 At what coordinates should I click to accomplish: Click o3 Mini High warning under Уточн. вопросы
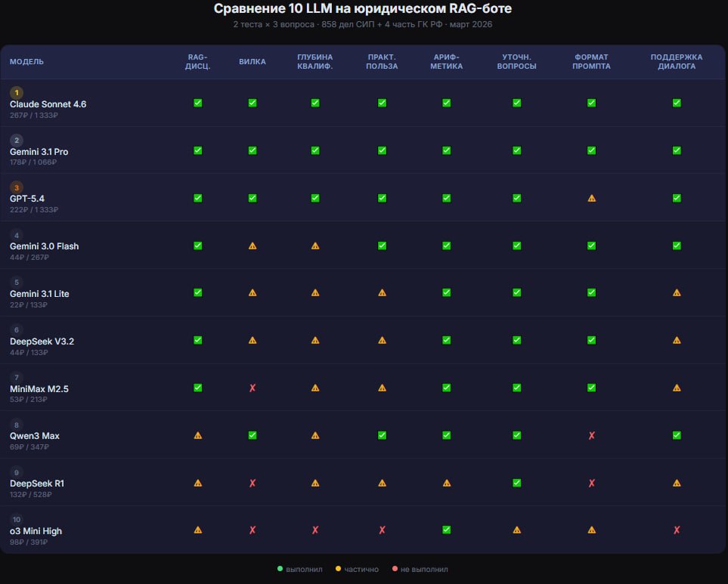point(517,530)
